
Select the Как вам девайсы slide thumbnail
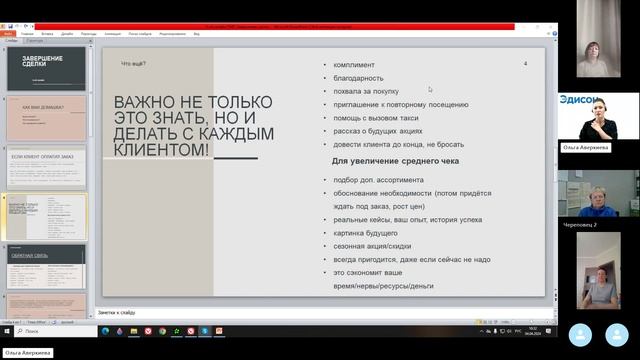[47, 118]
